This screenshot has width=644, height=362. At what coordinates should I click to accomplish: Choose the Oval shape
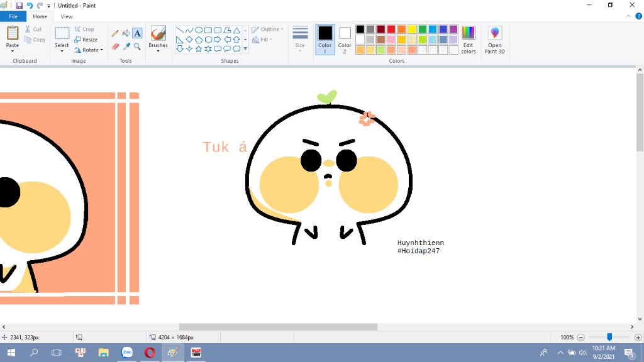(x=198, y=30)
